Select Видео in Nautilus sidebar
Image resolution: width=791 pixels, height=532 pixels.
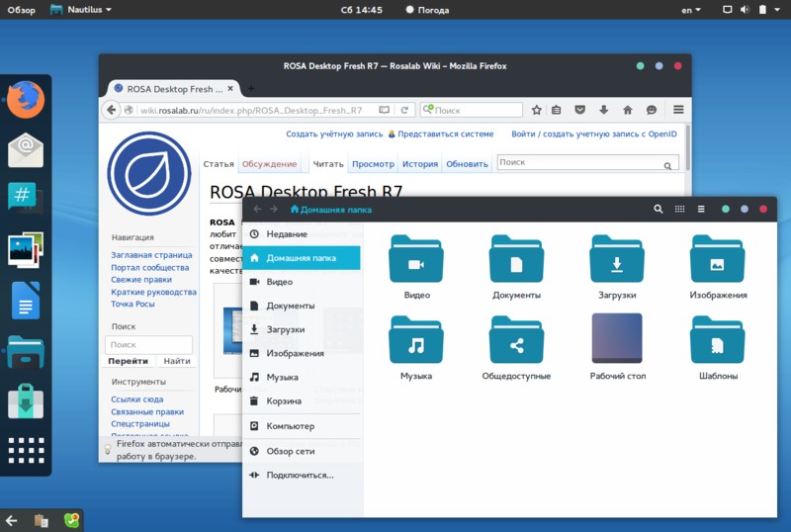tap(302, 282)
